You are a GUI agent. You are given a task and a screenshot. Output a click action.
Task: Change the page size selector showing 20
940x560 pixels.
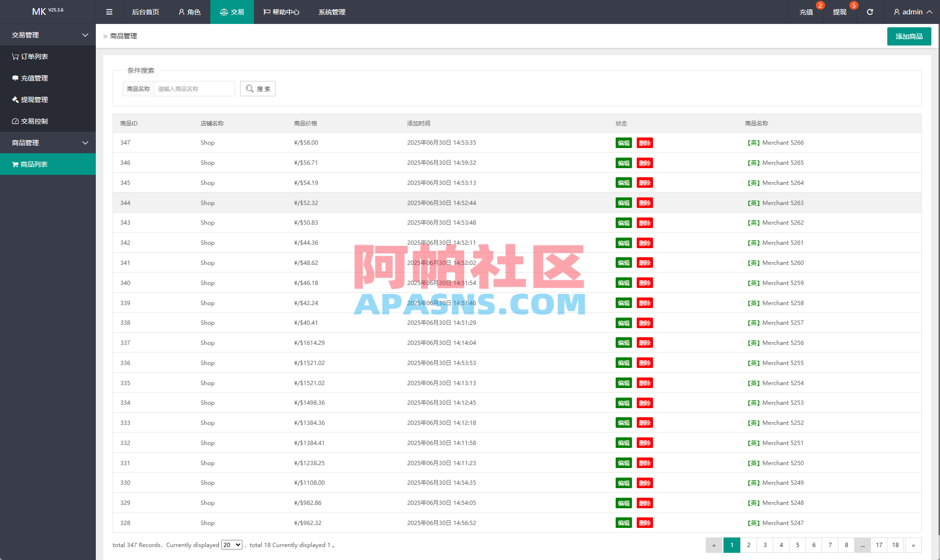(231, 545)
